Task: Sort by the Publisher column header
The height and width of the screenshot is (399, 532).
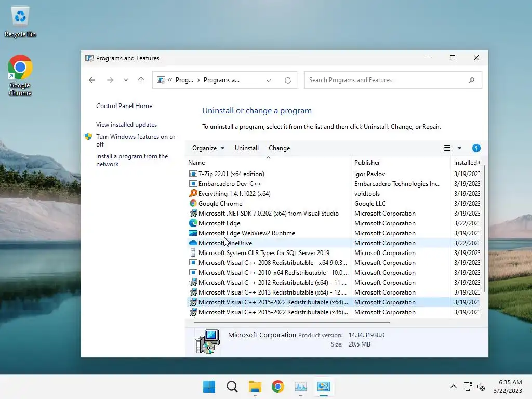Action: click(x=401, y=163)
